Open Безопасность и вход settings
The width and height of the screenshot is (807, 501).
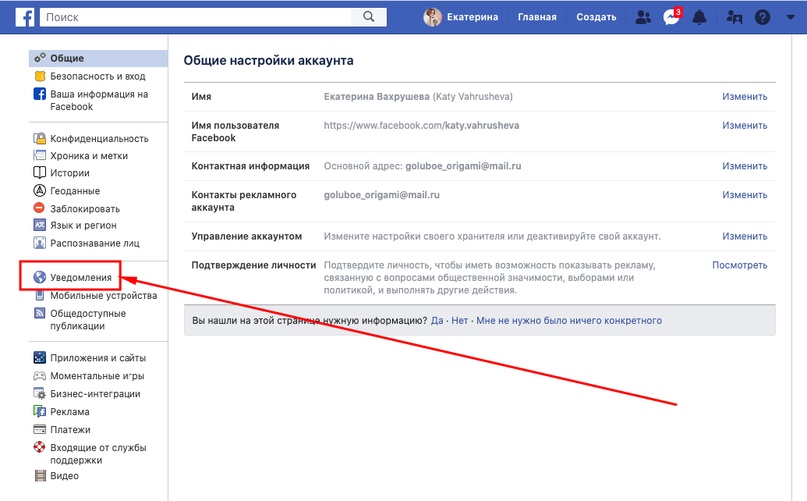tap(98, 76)
